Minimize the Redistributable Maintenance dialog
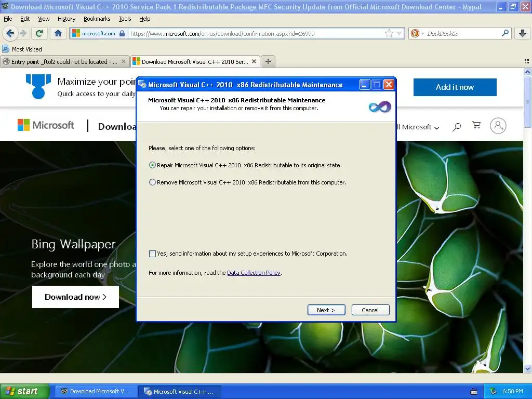This screenshot has width=532, height=399. (x=364, y=85)
